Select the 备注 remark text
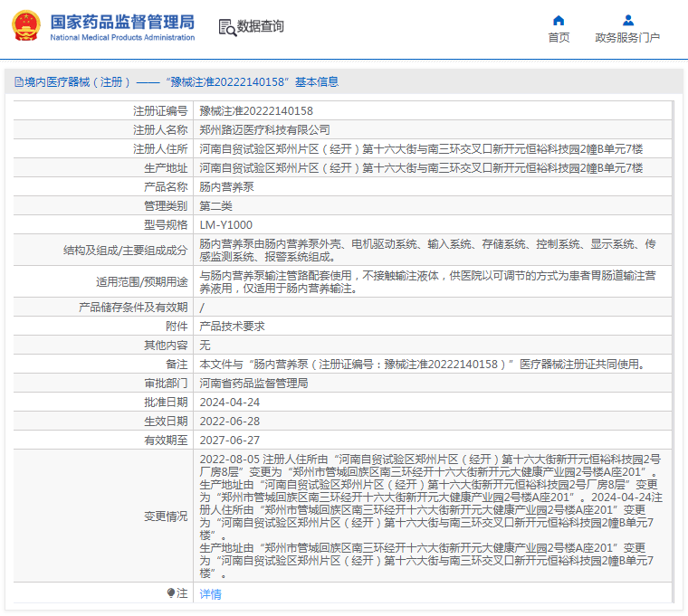Screen dimensions: 688x616 (425, 364)
